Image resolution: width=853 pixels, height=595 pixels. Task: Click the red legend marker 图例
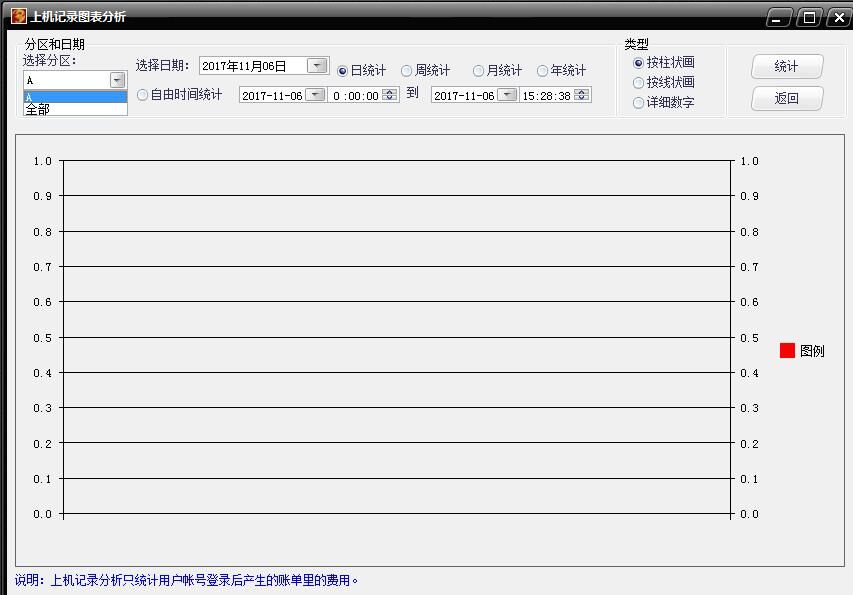(x=787, y=351)
